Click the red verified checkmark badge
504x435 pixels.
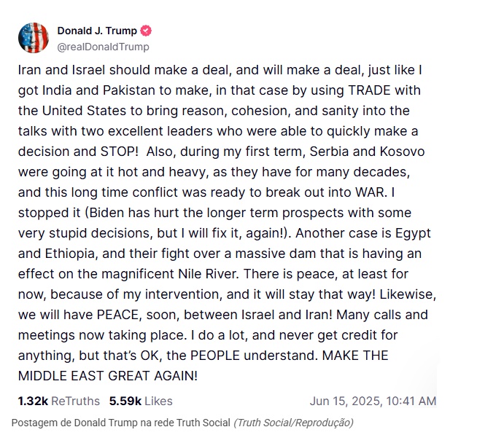146,31
